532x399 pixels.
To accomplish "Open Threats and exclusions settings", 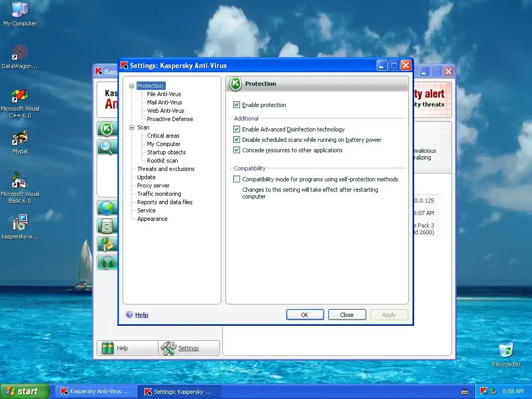I will [166, 169].
